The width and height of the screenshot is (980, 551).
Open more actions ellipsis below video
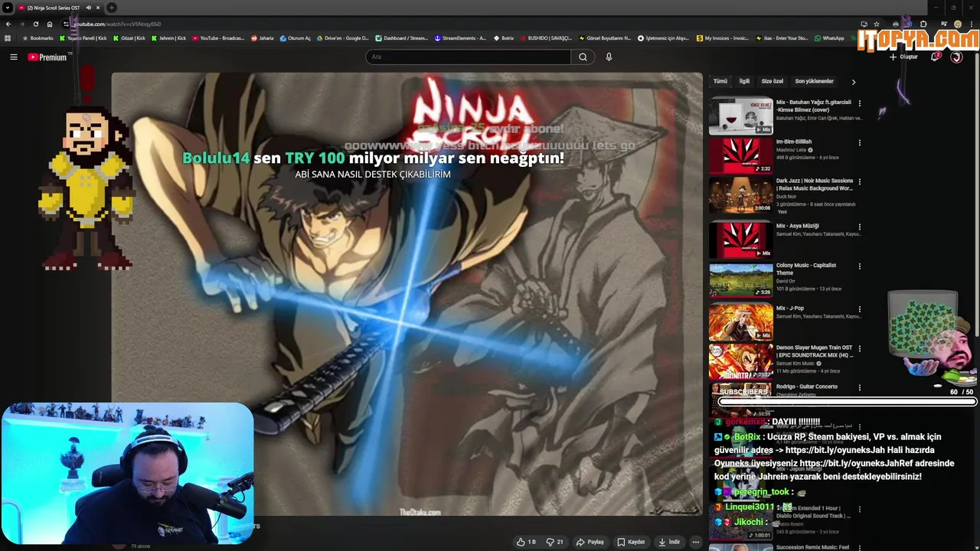point(695,542)
